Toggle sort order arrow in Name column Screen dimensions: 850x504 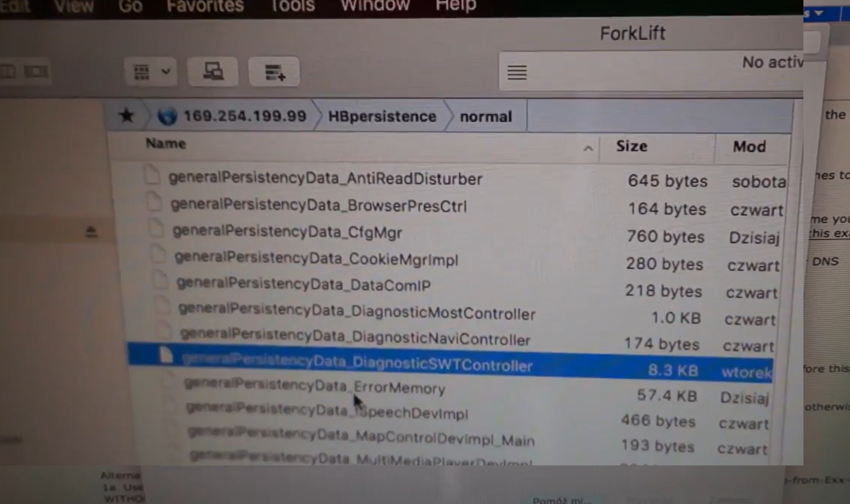point(588,148)
